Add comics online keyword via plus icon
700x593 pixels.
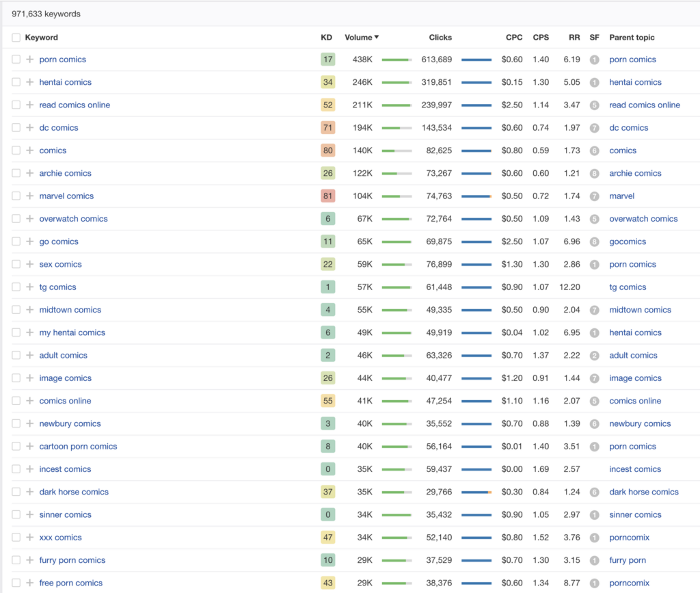tap(30, 401)
